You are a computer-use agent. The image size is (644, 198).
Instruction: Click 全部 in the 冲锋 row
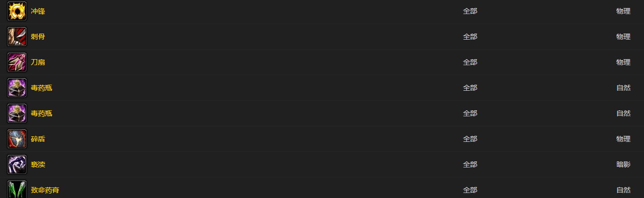coord(470,11)
